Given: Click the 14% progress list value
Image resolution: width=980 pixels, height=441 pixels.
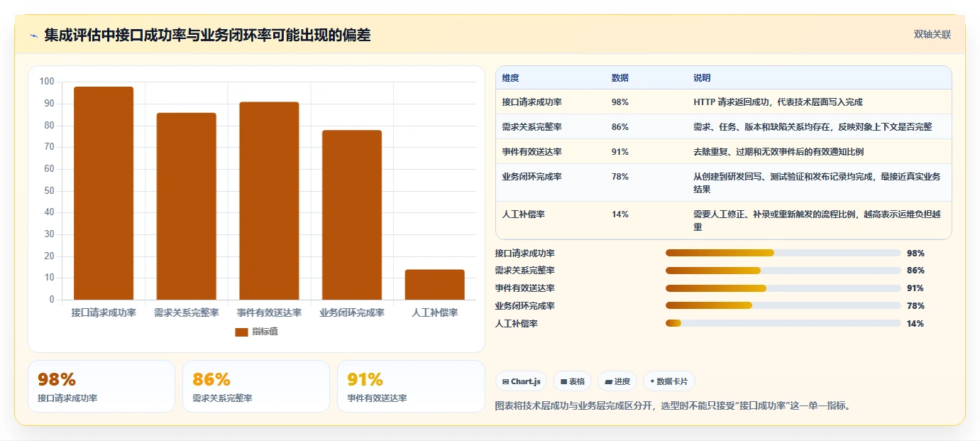Looking at the screenshot, I should (x=915, y=324).
